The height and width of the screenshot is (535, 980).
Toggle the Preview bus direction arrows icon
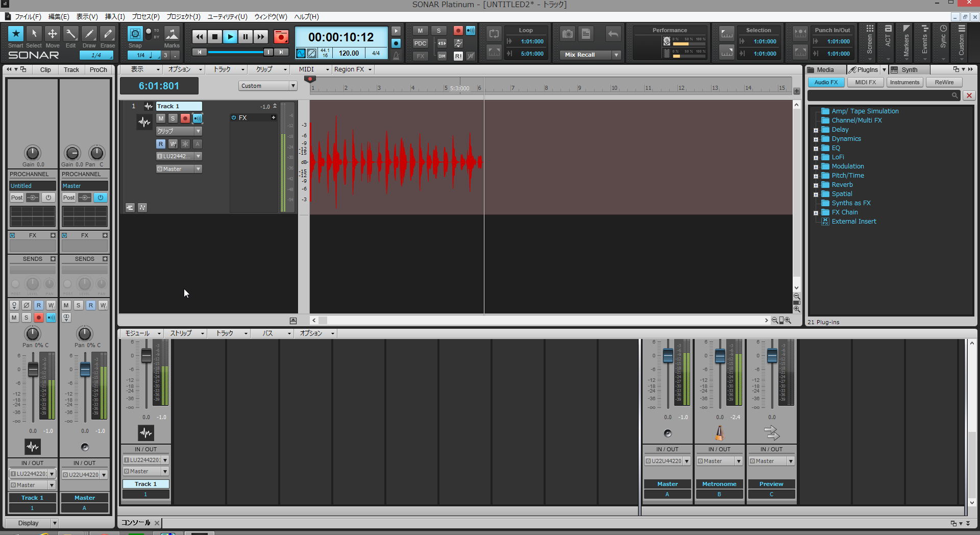(x=772, y=433)
